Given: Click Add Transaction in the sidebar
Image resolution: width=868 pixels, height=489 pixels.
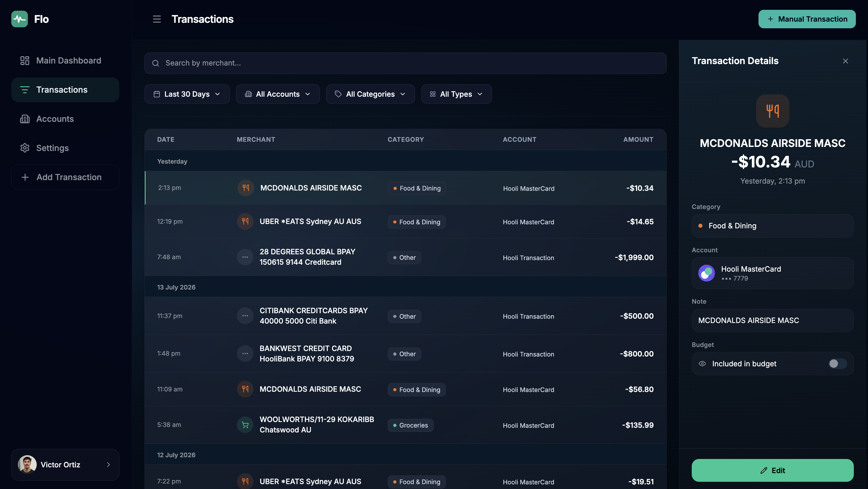Looking at the screenshot, I should click(65, 177).
